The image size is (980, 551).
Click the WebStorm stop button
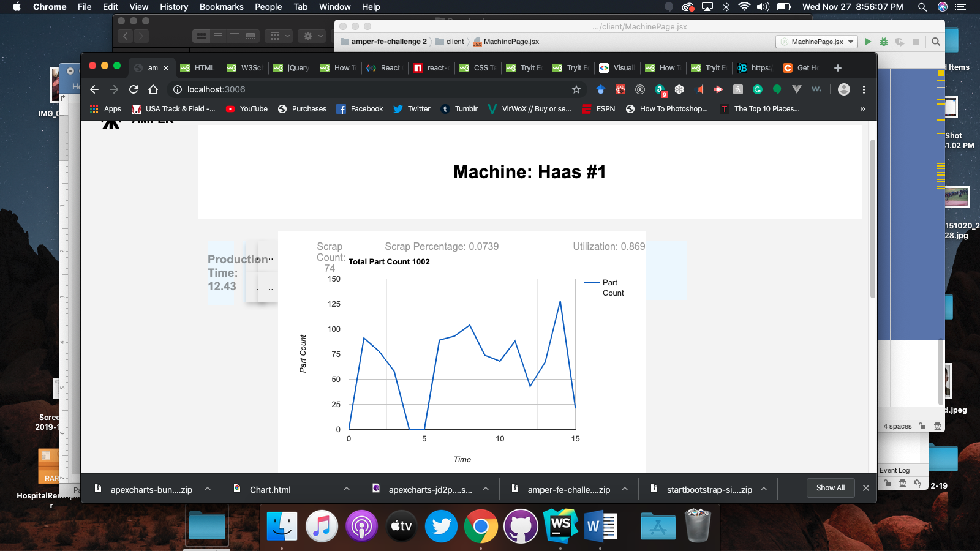916,42
